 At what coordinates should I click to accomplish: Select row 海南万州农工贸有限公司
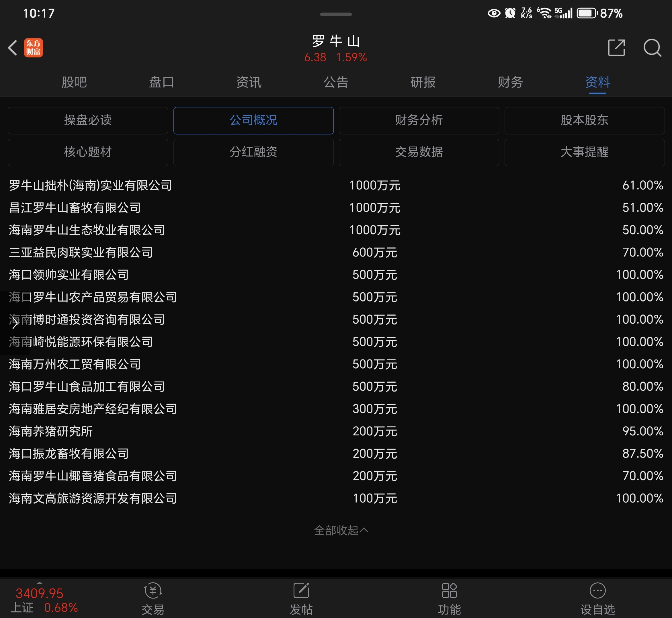pyautogui.click(x=336, y=364)
